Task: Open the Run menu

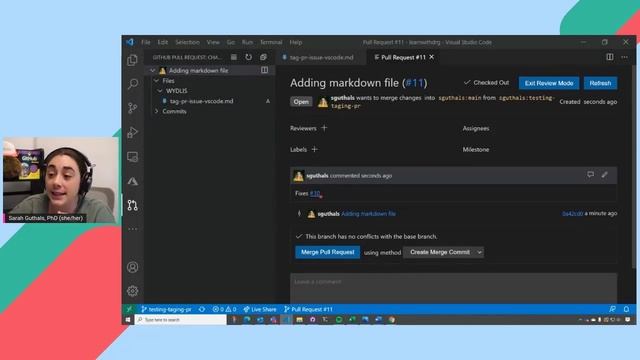Action: (x=247, y=42)
